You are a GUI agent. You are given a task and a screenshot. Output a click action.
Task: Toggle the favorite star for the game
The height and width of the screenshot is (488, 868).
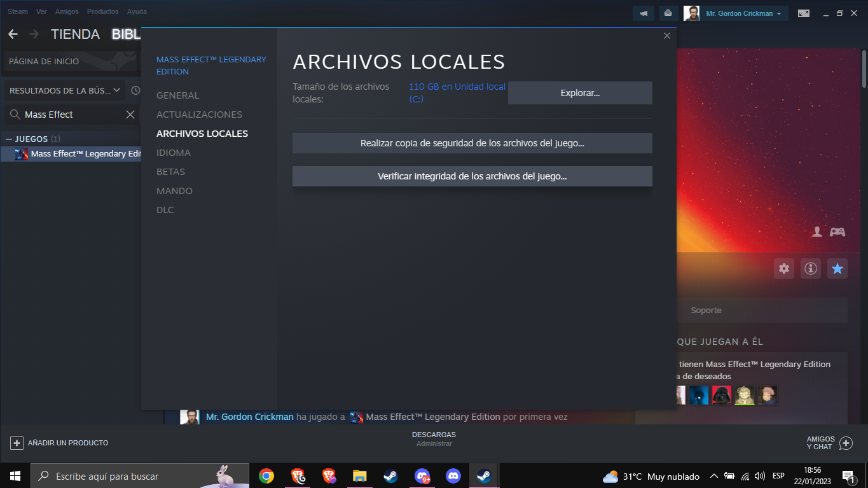pyautogui.click(x=837, y=268)
